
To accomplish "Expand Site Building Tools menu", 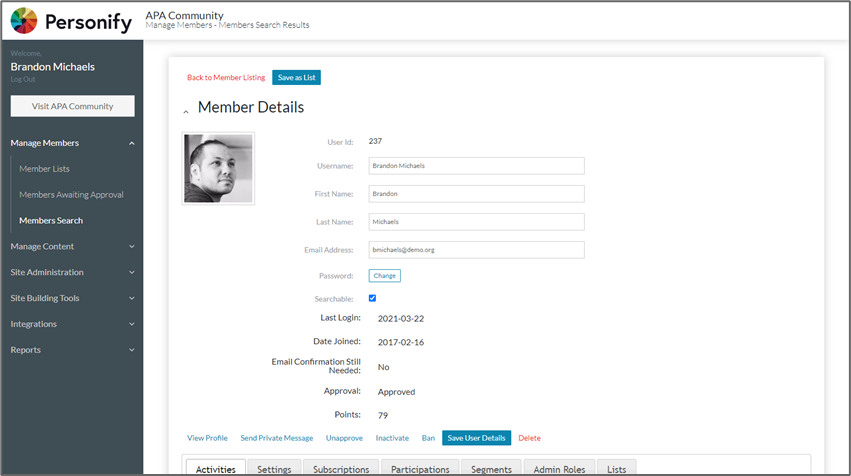I will point(132,298).
